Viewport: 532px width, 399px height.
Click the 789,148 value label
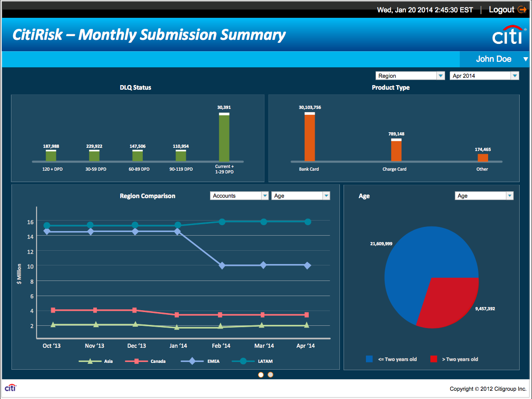pos(396,134)
